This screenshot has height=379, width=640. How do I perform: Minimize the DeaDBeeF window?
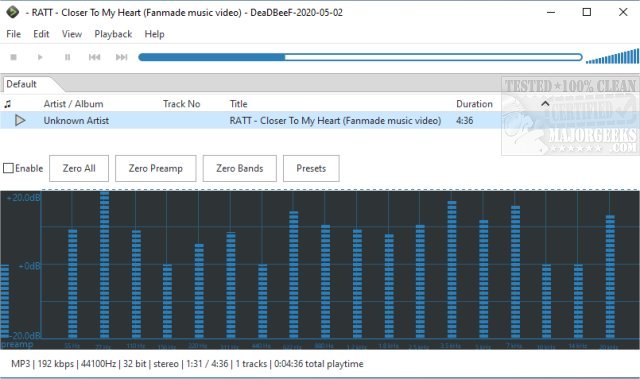click(551, 12)
